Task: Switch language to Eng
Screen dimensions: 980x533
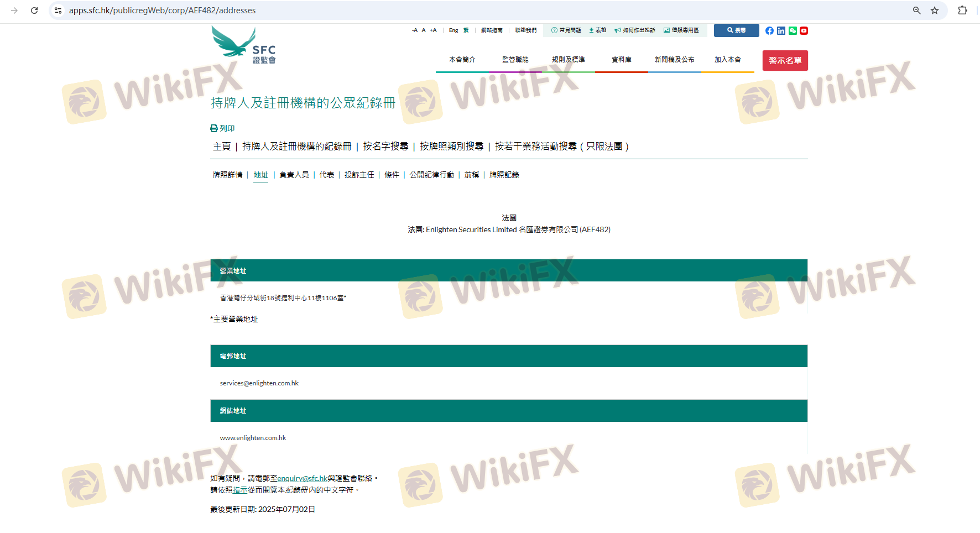Action: click(453, 30)
